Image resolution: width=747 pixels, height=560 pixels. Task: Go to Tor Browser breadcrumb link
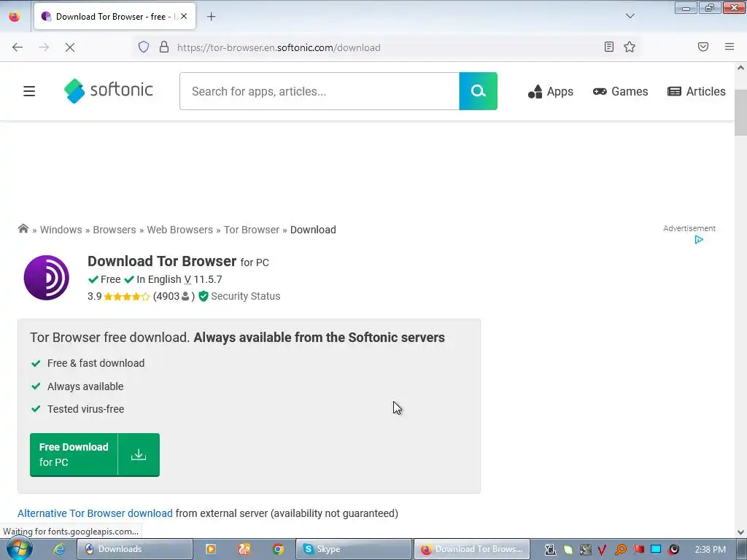252,230
